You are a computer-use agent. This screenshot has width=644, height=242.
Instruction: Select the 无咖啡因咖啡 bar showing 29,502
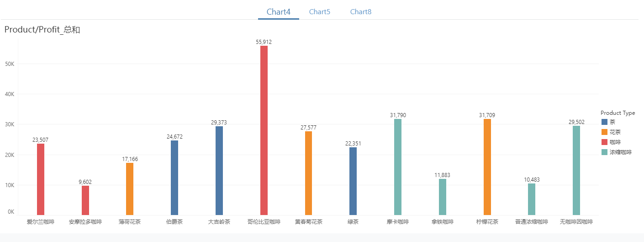coord(576,170)
